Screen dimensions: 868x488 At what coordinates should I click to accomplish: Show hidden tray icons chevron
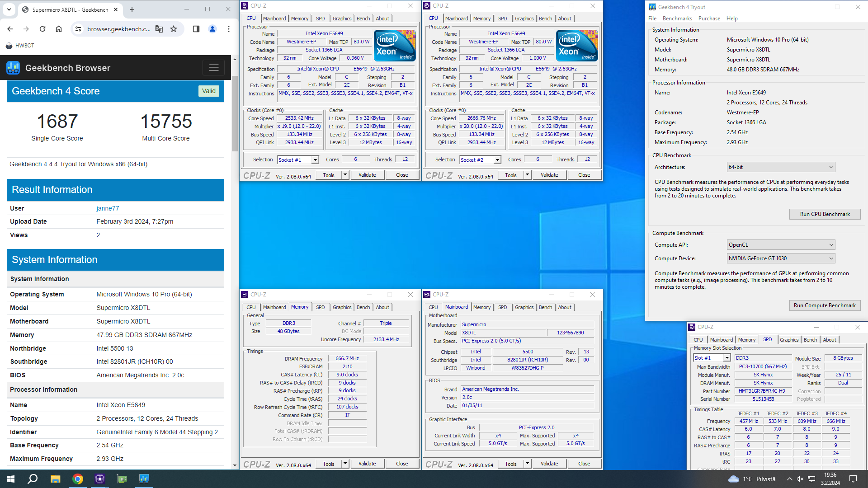click(789, 479)
